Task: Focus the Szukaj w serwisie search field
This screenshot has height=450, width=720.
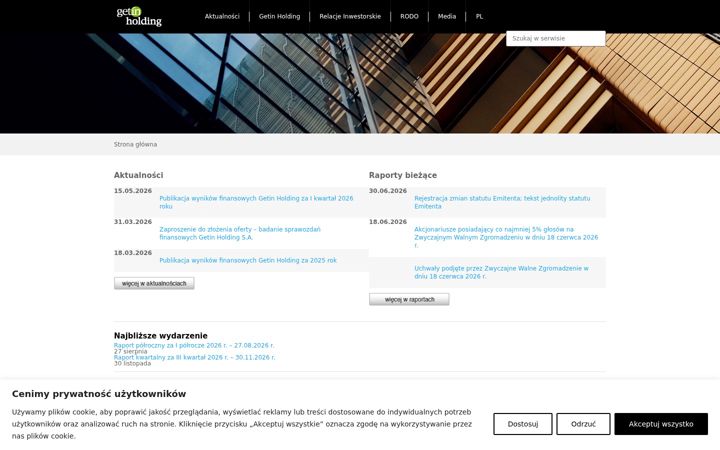Action: pyautogui.click(x=556, y=39)
